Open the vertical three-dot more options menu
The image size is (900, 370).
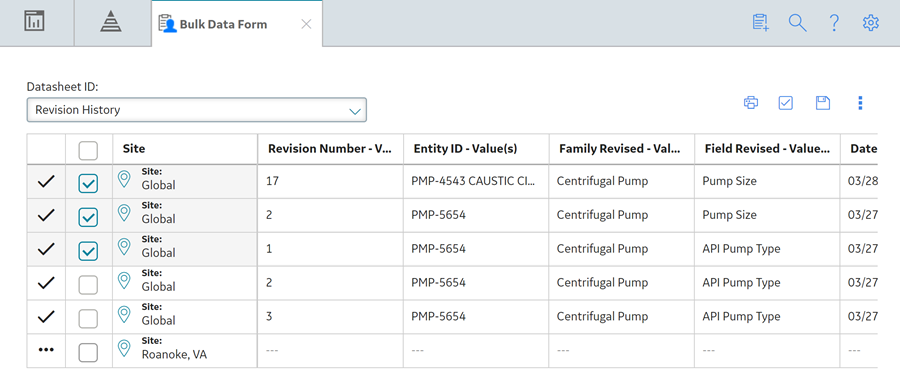[x=860, y=103]
